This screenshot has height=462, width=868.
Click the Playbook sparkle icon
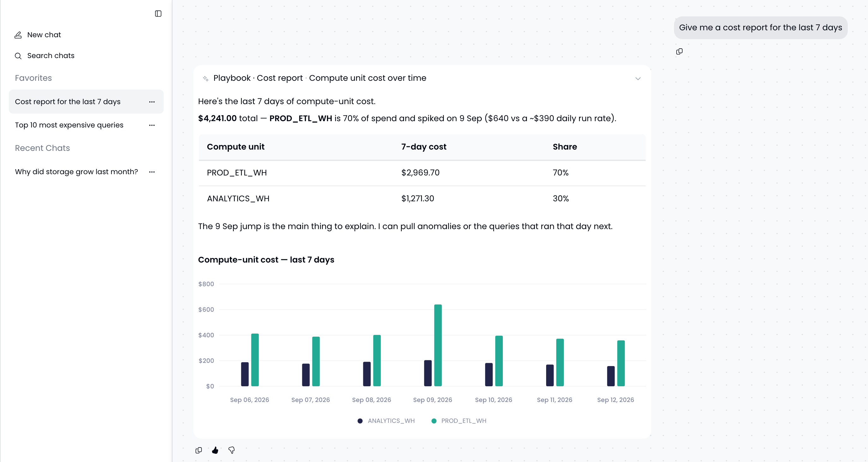206,79
